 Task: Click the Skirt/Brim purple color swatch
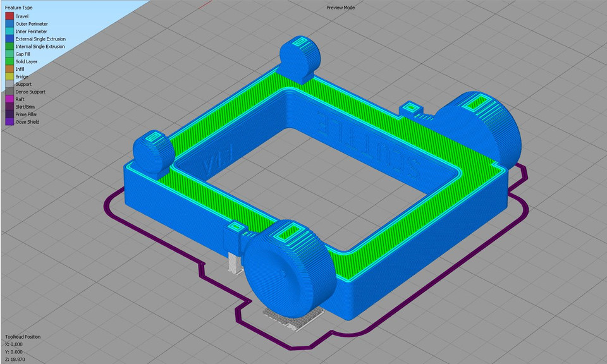point(8,107)
